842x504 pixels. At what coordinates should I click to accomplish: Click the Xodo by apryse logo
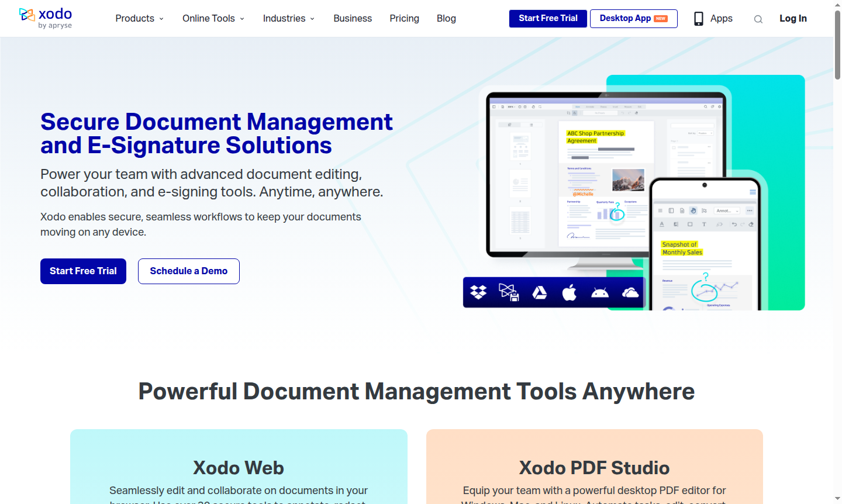47,18
